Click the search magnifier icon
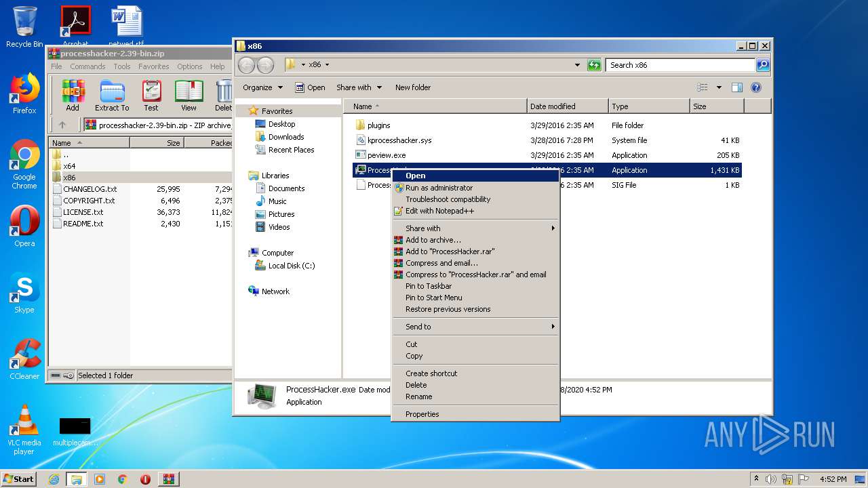The width and height of the screenshot is (868, 488). tap(762, 65)
